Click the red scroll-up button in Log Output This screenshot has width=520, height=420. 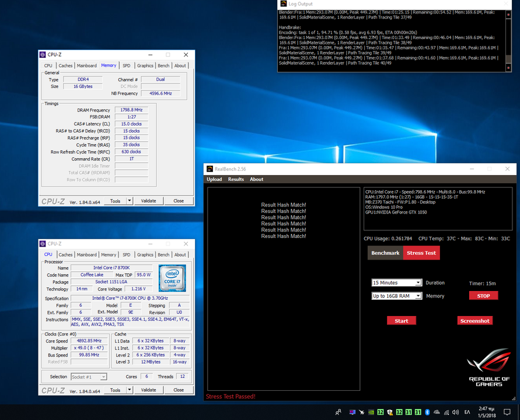point(508,15)
